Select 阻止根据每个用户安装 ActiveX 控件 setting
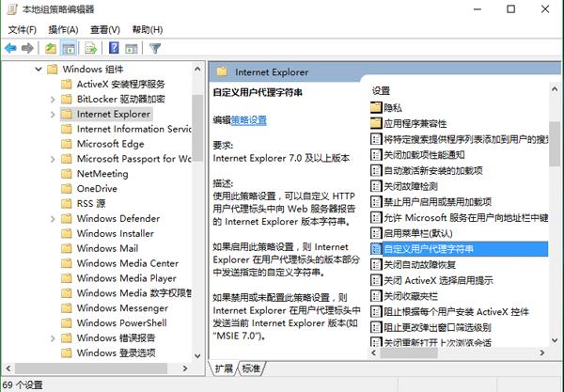 [x=456, y=311]
